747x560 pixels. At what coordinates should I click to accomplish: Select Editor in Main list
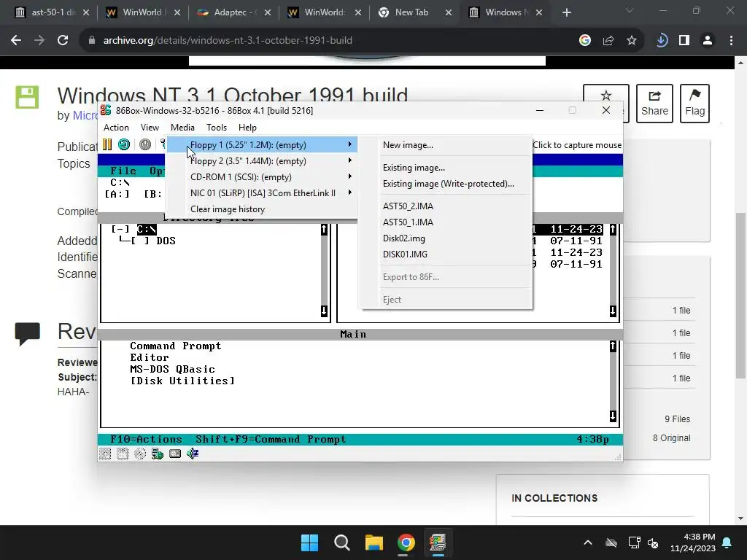pos(149,357)
